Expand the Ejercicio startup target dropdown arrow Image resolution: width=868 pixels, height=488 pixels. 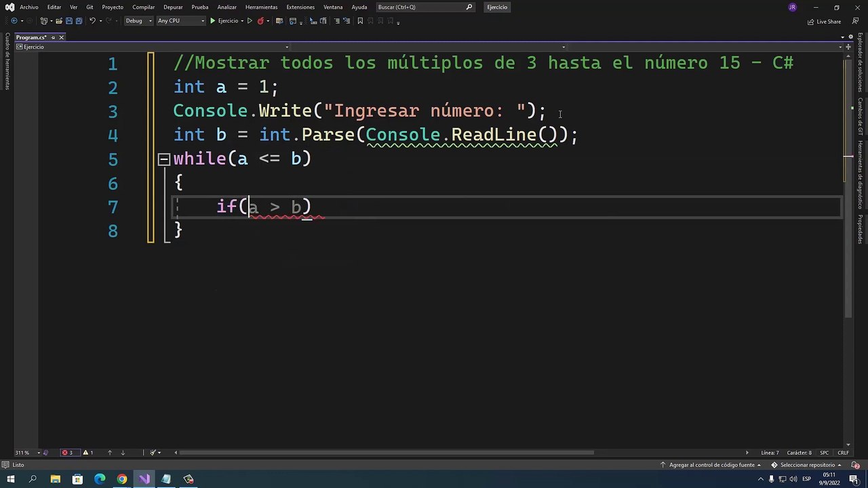(242, 21)
